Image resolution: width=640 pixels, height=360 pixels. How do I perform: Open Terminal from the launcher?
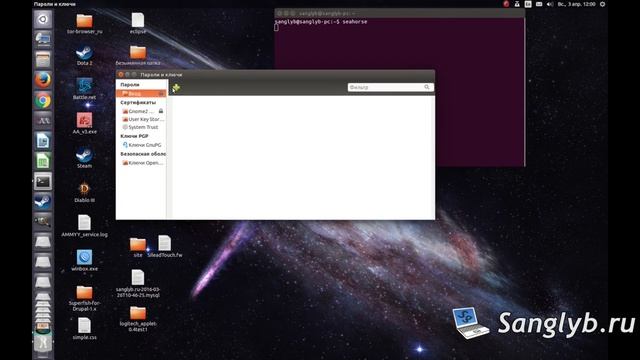point(43,182)
